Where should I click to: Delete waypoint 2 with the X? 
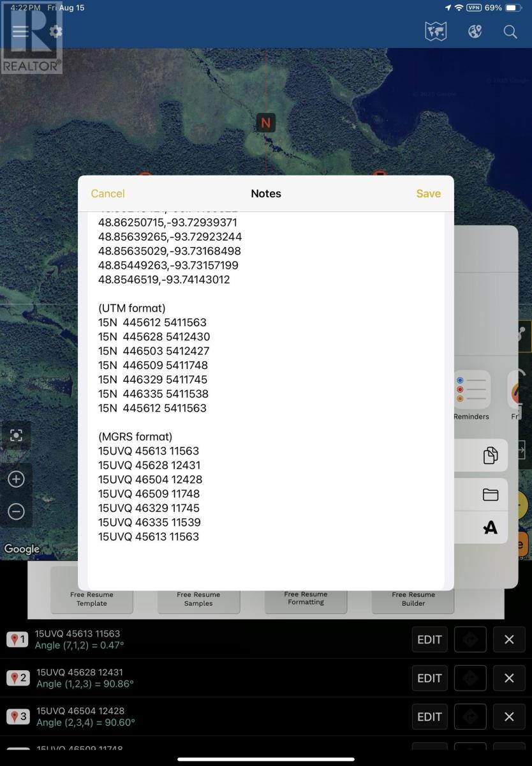[x=509, y=678]
